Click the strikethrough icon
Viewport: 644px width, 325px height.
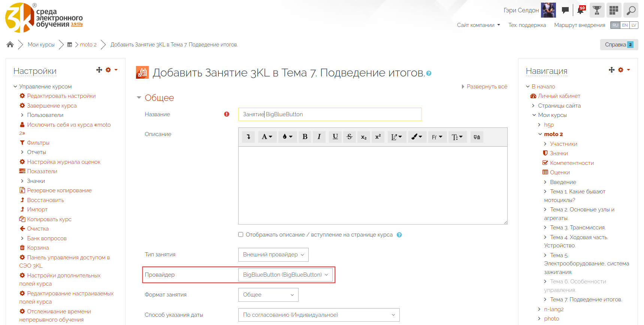350,137
